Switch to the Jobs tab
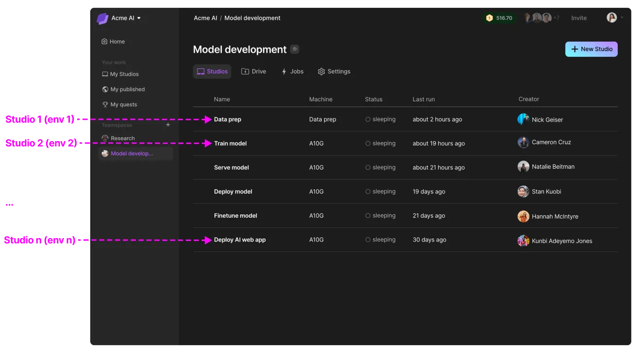 pyautogui.click(x=293, y=71)
